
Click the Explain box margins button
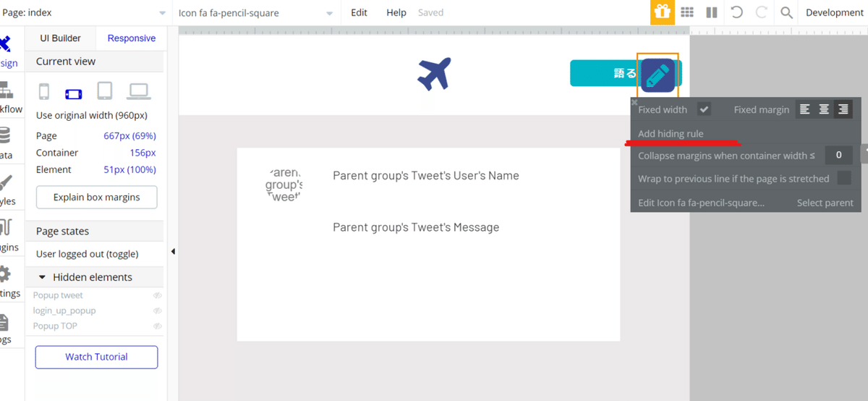(96, 197)
